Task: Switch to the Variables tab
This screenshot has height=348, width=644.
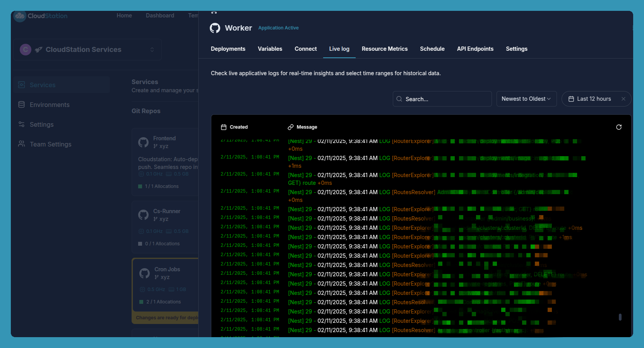Action: coord(270,49)
